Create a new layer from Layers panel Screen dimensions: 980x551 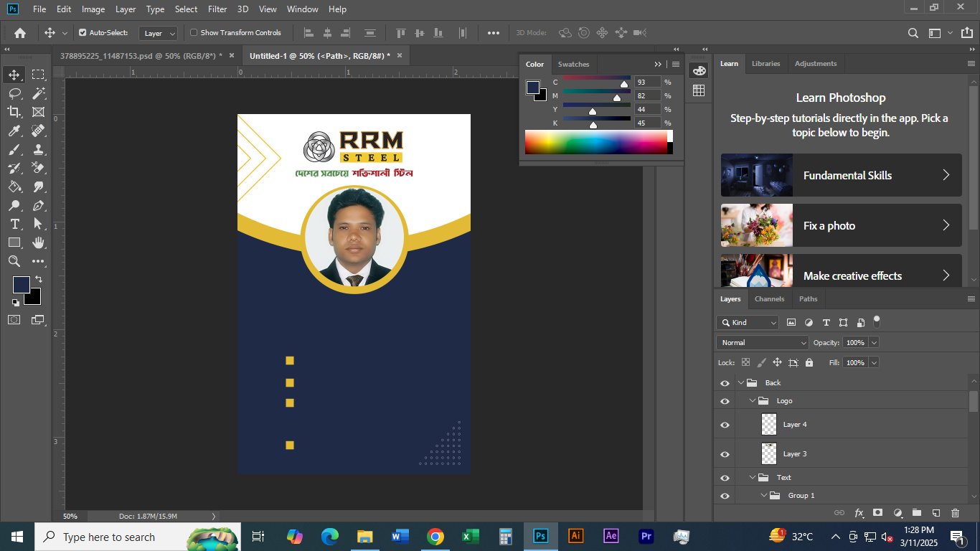936,513
